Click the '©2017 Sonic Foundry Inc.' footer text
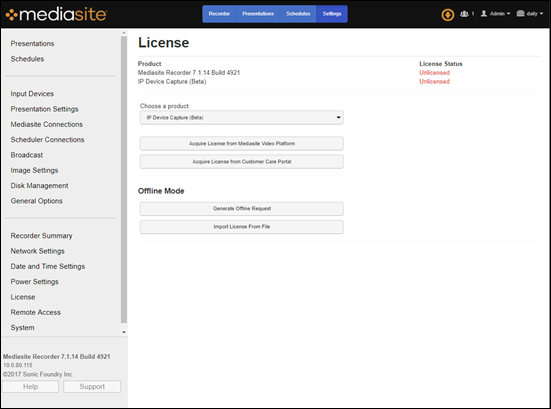Image resolution: width=551 pixels, height=409 pixels. tap(38, 375)
